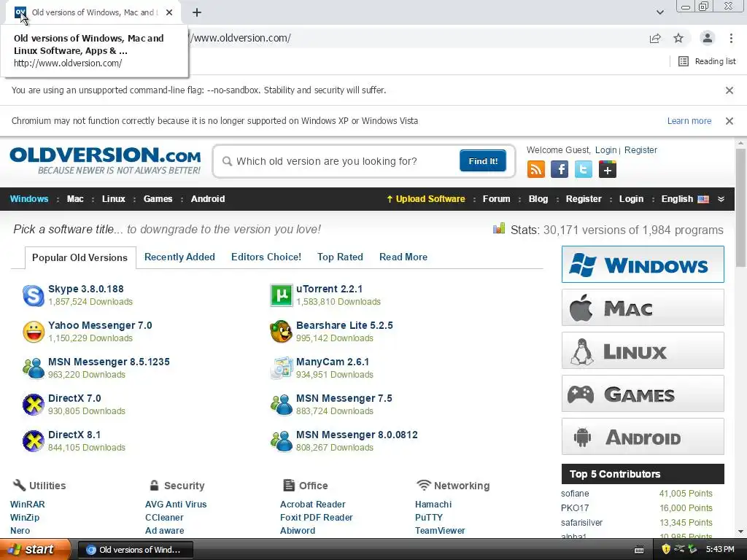Image resolution: width=747 pixels, height=560 pixels.
Task: Open the Blog link
Action: [x=538, y=199]
